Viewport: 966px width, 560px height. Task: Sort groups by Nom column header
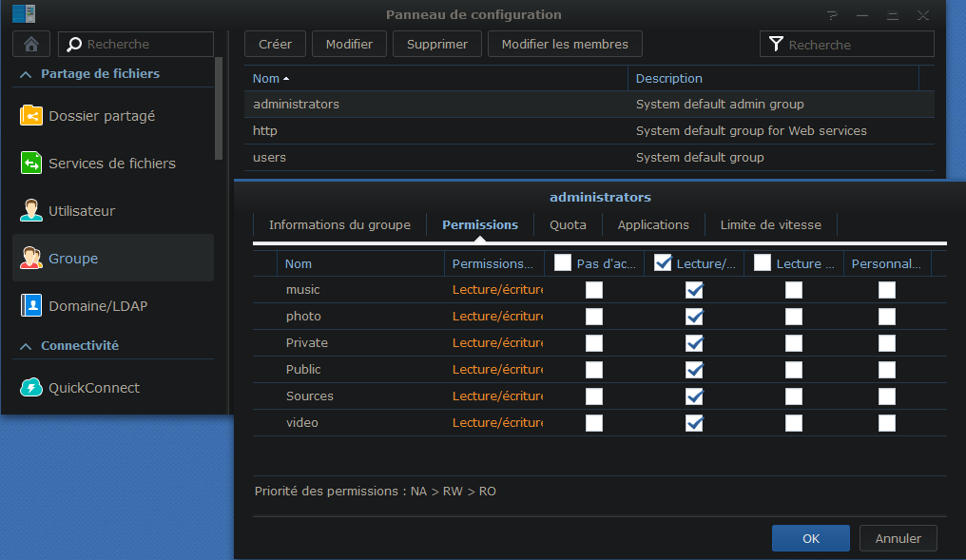click(271, 79)
